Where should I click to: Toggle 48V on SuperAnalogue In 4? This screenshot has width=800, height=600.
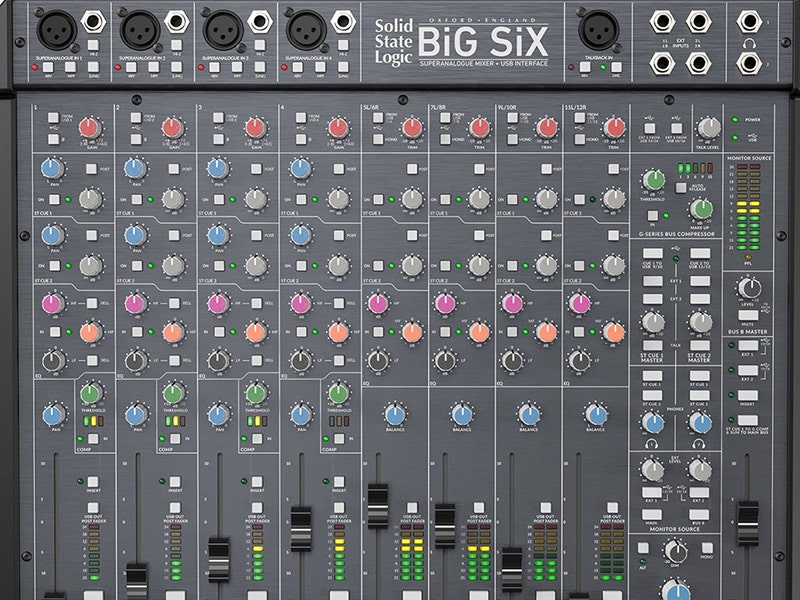point(297,67)
